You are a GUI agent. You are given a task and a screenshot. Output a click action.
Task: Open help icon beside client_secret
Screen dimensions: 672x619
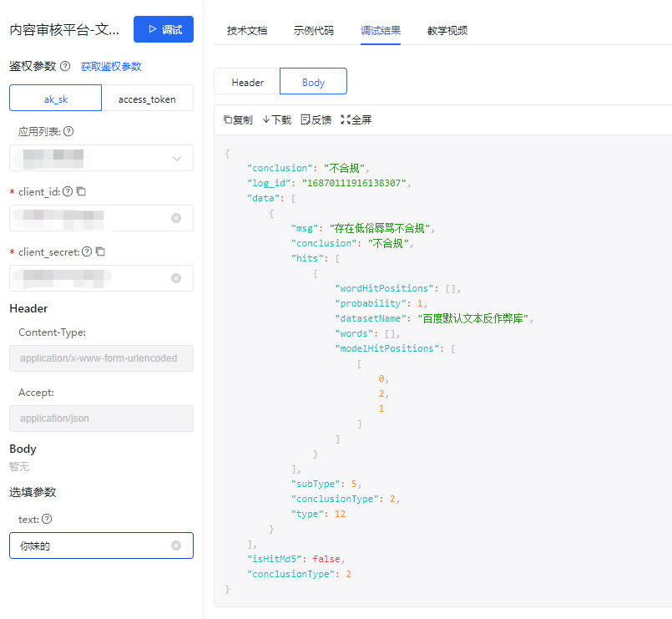(x=87, y=251)
